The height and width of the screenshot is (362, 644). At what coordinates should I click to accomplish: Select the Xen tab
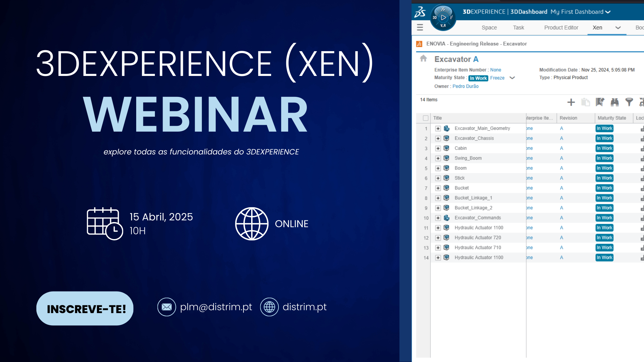click(x=597, y=28)
